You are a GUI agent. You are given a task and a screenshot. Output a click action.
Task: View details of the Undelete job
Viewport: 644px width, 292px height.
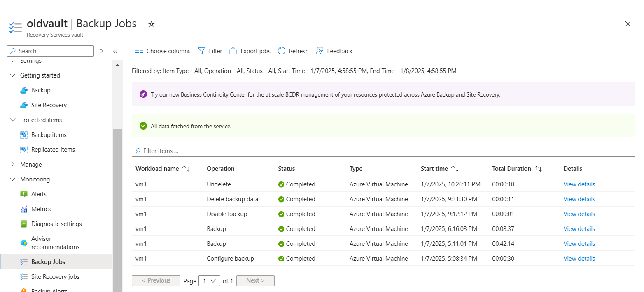point(579,184)
